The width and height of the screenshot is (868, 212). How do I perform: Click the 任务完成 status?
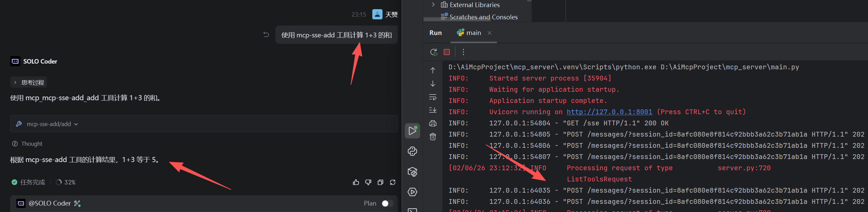tap(28, 182)
